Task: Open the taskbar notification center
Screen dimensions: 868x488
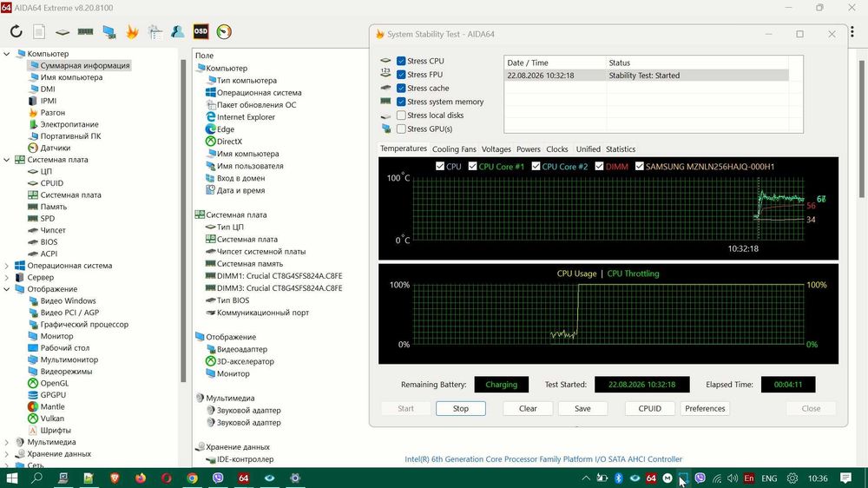Action: (x=845, y=478)
